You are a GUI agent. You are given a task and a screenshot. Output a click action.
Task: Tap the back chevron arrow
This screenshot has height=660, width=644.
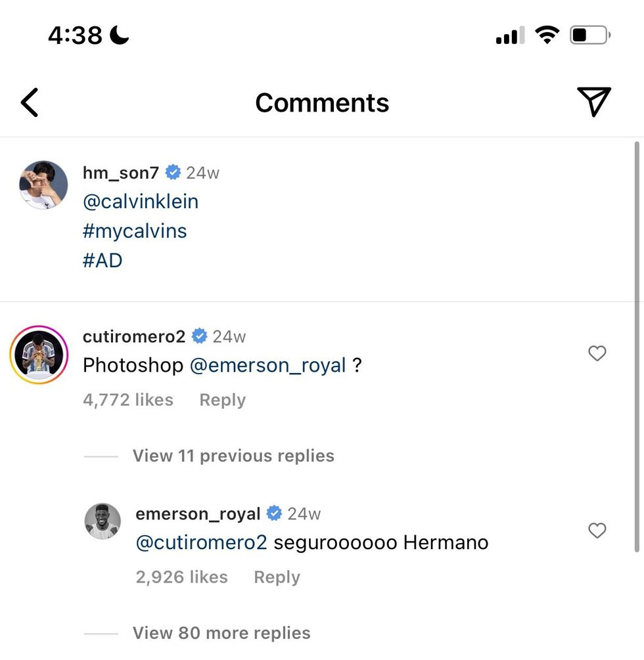click(x=29, y=102)
